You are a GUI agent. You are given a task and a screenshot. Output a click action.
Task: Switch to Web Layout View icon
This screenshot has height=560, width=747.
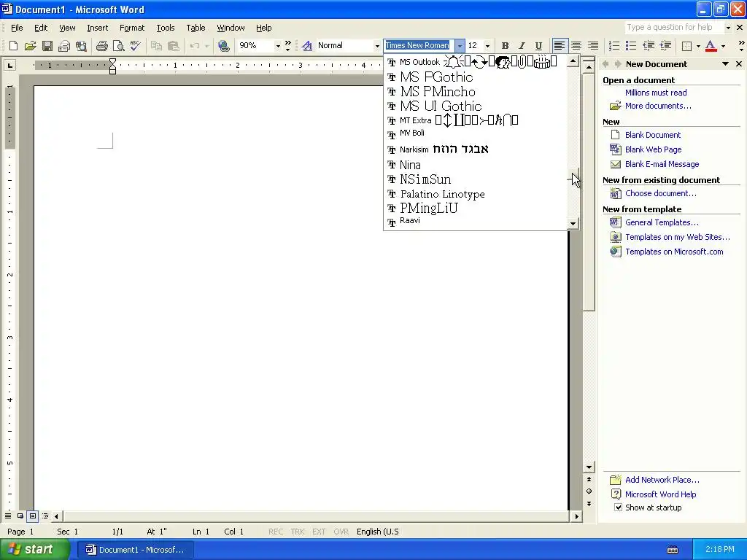click(20, 516)
